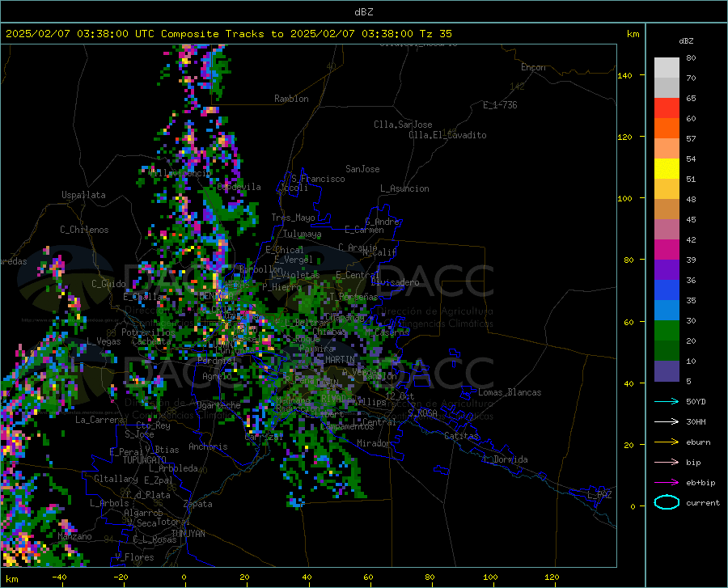Click the C_Chilenos place label
Screen dimensions: 728x588
(84, 230)
